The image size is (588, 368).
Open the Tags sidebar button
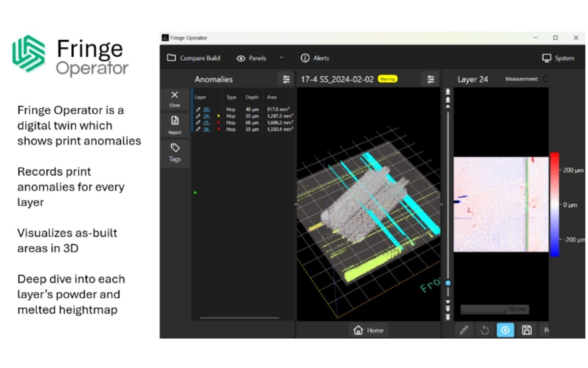click(175, 153)
